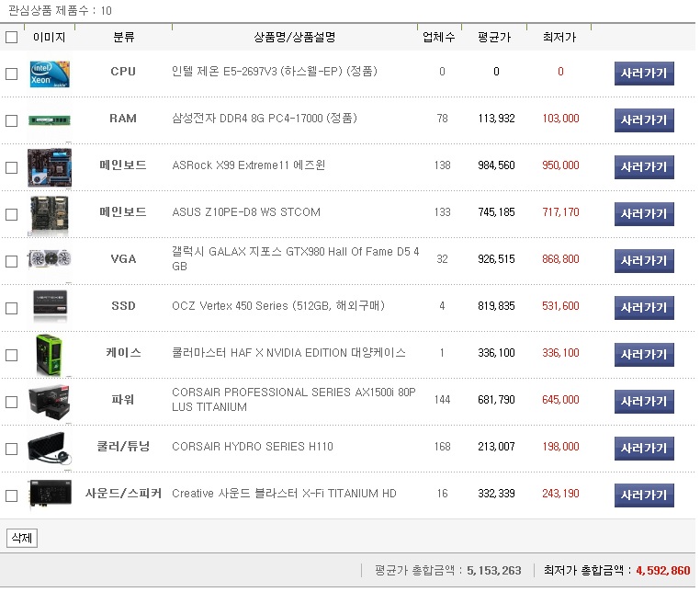Image resolution: width=700 pixels, height=592 pixels.
Task: Open product link 삼성전자 DDR4 8G PC4-17000
Action: tap(265, 119)
